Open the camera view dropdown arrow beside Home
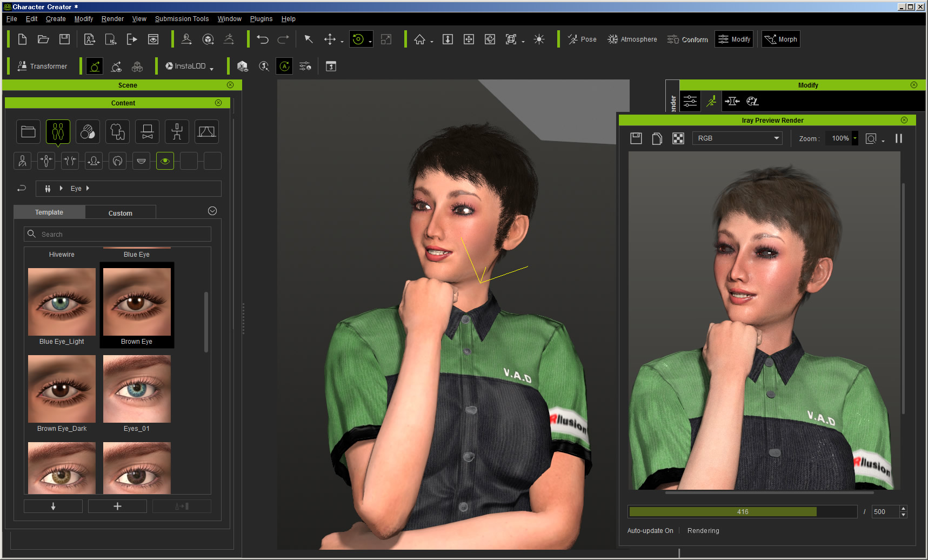 [x=431, y=42]
